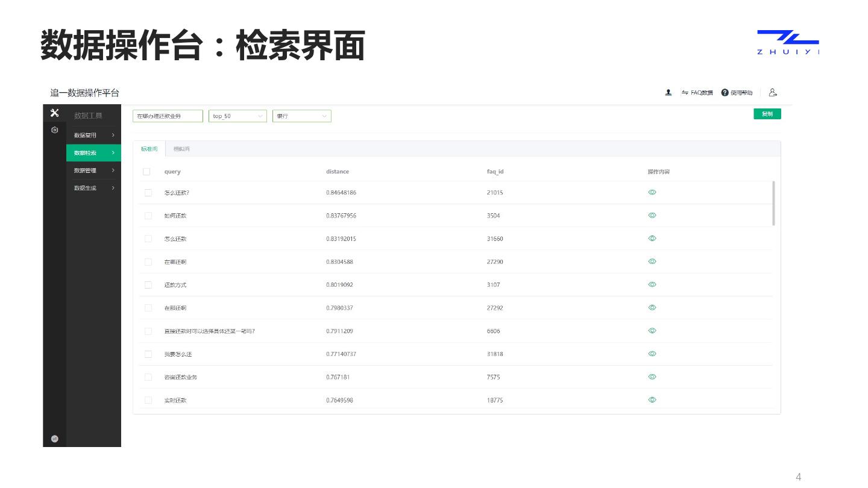The image size is (868, 488).
Task: Tick the select-all checkbox in table header
Action: (x=146, y=172)
